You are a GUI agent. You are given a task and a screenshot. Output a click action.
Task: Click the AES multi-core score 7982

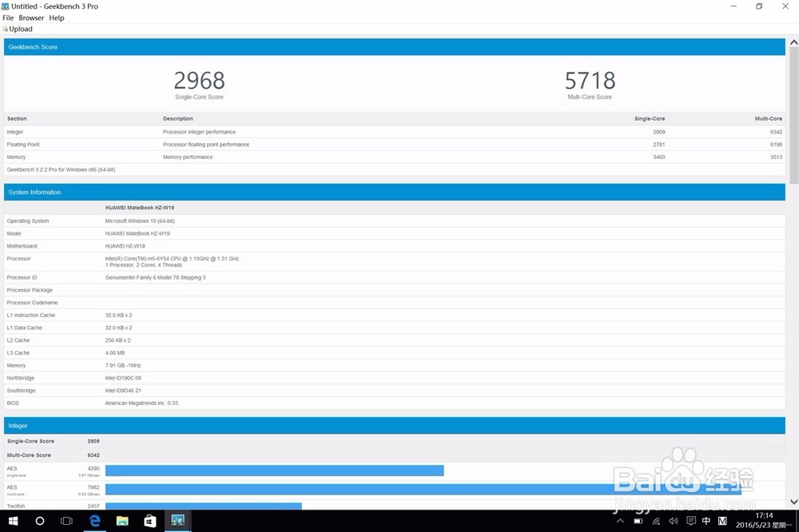[x=93, y=487]
